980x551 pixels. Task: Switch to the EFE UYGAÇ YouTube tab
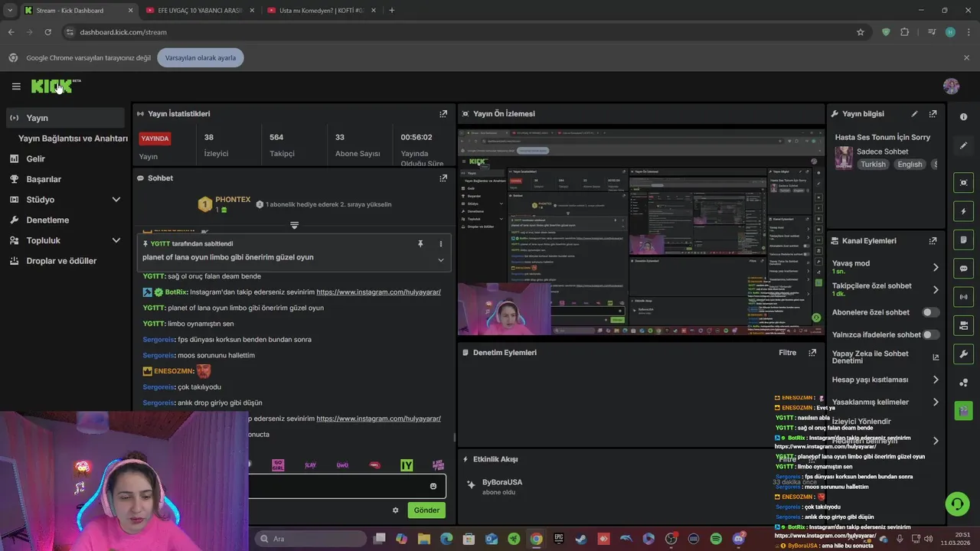(x=199, y=10)
